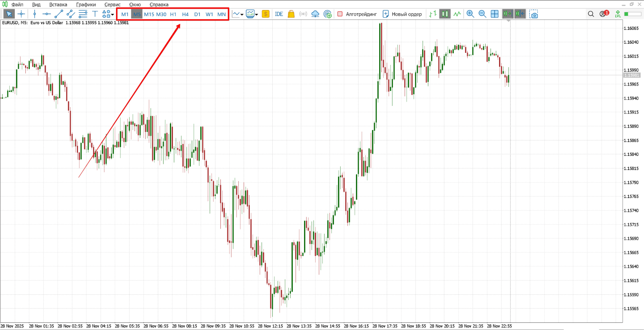Click the 1.15565 price scale label
The height and width of the screenshot is (330, 644).
click(631, 308)
